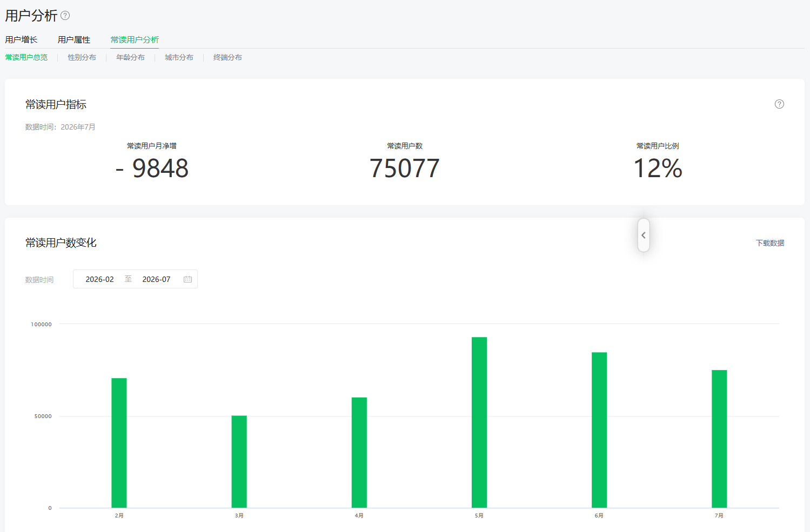Screen dimensions: 810x532
Task: Open 常读用户总览 sub-tab
Action: (26, 57)
